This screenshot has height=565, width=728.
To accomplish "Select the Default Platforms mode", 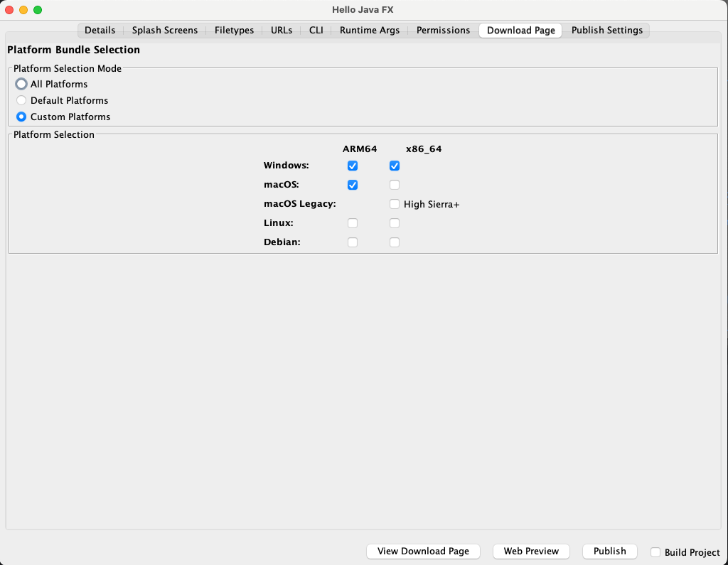I will pyautogui.click(x=21, y=100).
